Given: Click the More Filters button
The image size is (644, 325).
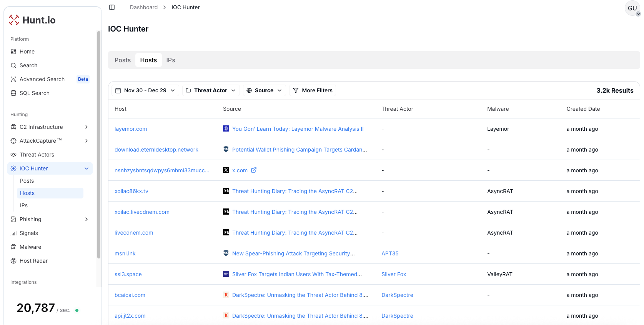Looking at the screenshot, I should point(313,90).
